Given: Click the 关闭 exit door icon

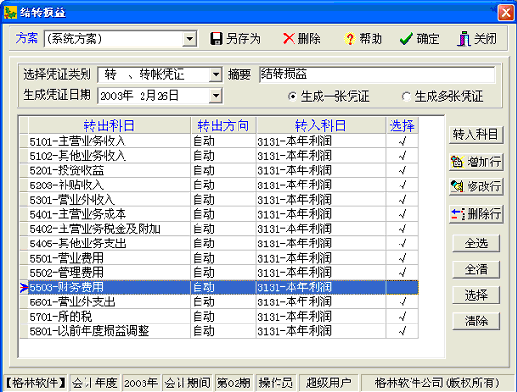Looking at the screenshot, I should (464, 39).
